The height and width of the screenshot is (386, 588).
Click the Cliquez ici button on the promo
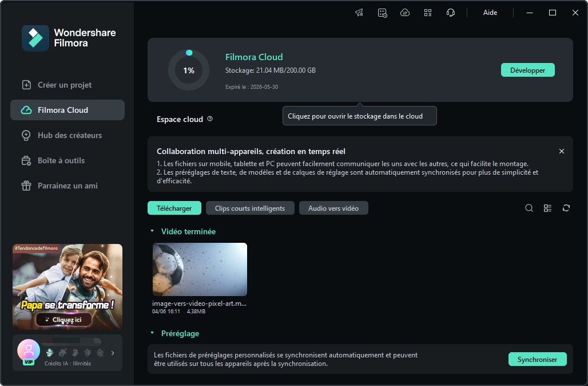point(63,320)
